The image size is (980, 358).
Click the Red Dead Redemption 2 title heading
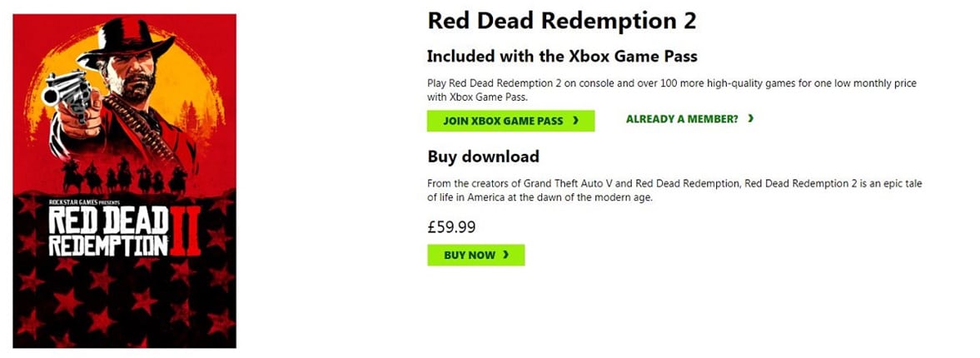point(561,22)
